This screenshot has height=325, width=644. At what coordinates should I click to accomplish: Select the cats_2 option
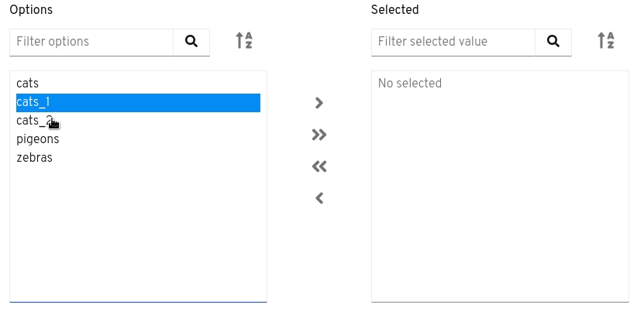138,121
